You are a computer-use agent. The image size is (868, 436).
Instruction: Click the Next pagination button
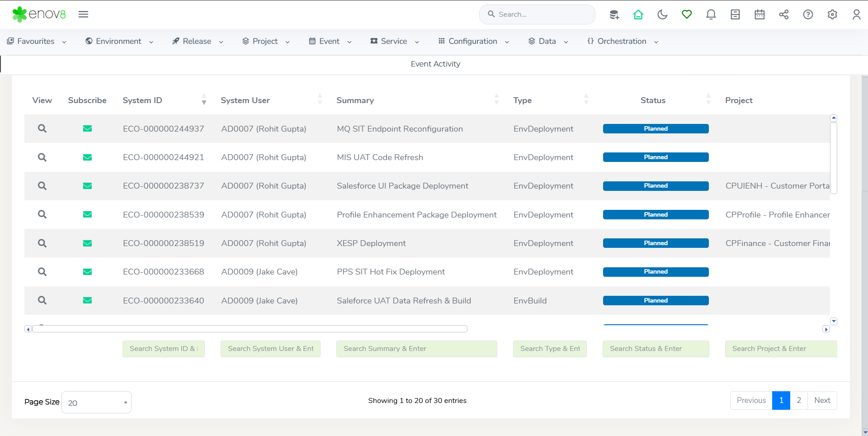pos(822,400)
